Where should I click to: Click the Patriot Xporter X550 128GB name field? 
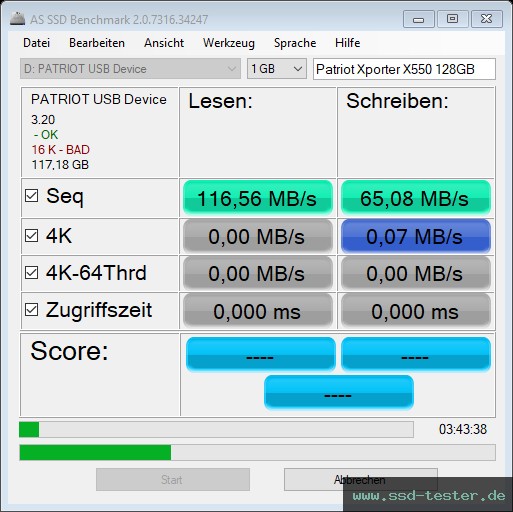[404, 69]
